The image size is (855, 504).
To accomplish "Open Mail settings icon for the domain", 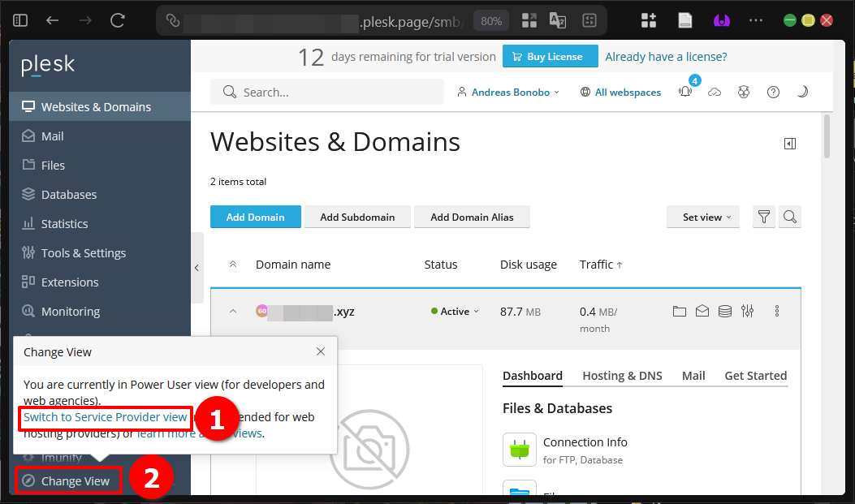I will coord(702,311).
